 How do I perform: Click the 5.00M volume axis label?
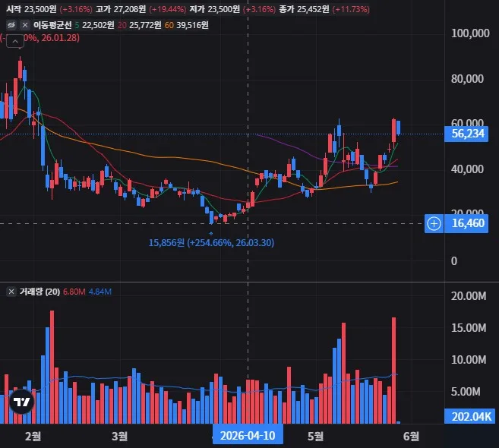[x=466, y=392]
